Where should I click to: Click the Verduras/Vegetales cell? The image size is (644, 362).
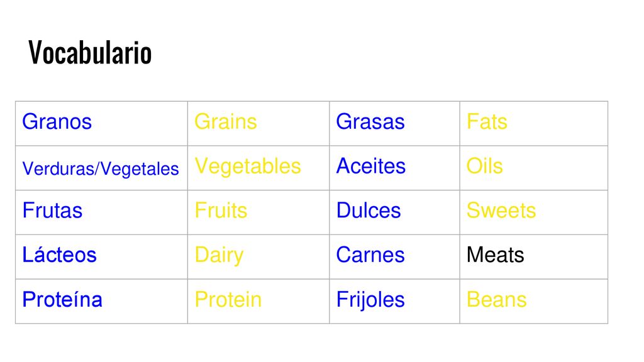pos(101,168)
